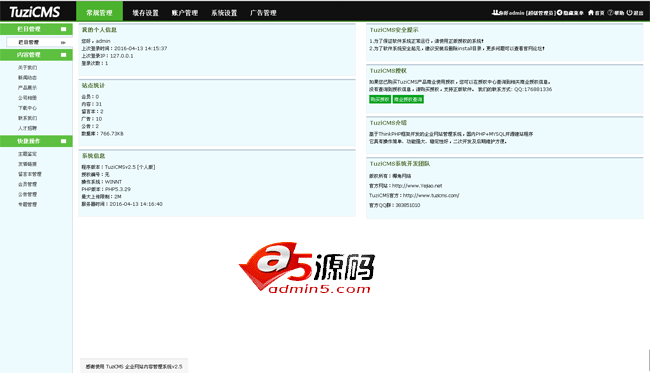Click the login IP 127.0.0.1 text
The image size is (650, 373).
[121, 56]
